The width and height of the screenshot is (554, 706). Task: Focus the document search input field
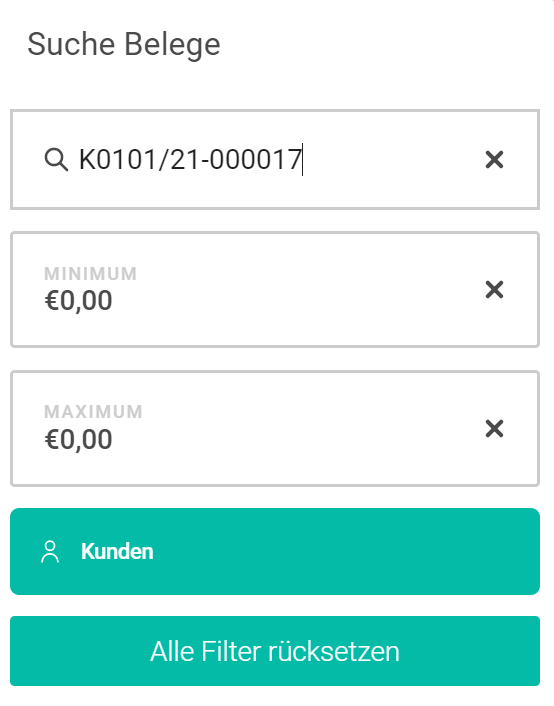click(275, 159)
